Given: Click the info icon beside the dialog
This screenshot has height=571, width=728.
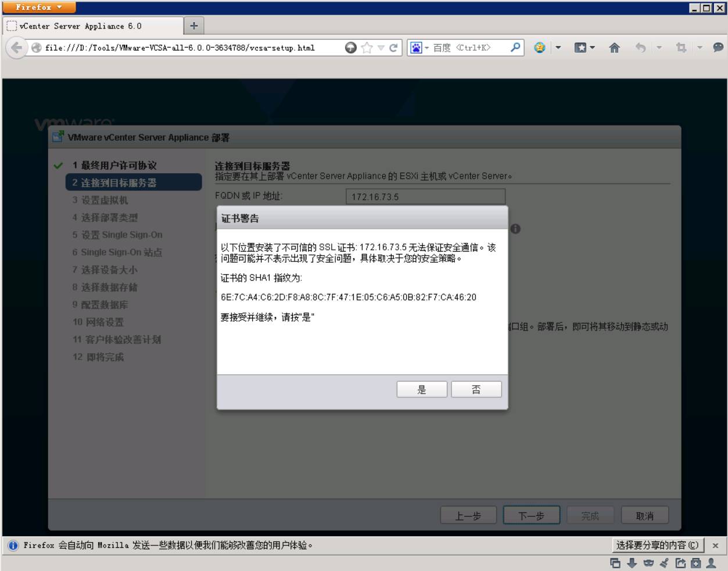Looking at the screenshot, I should pos(515,229).
